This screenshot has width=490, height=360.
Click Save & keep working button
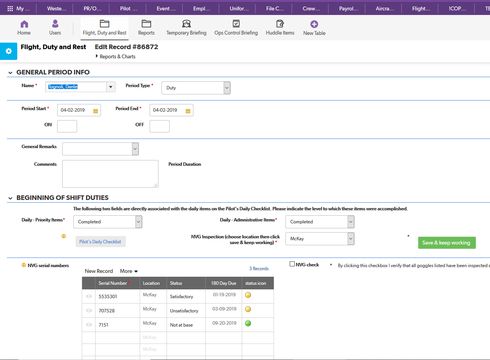point(447,243)
